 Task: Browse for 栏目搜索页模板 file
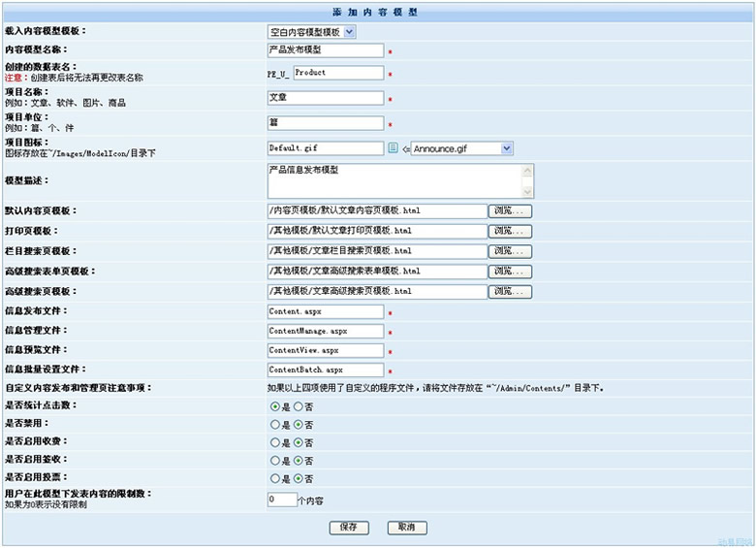[510, 251]
